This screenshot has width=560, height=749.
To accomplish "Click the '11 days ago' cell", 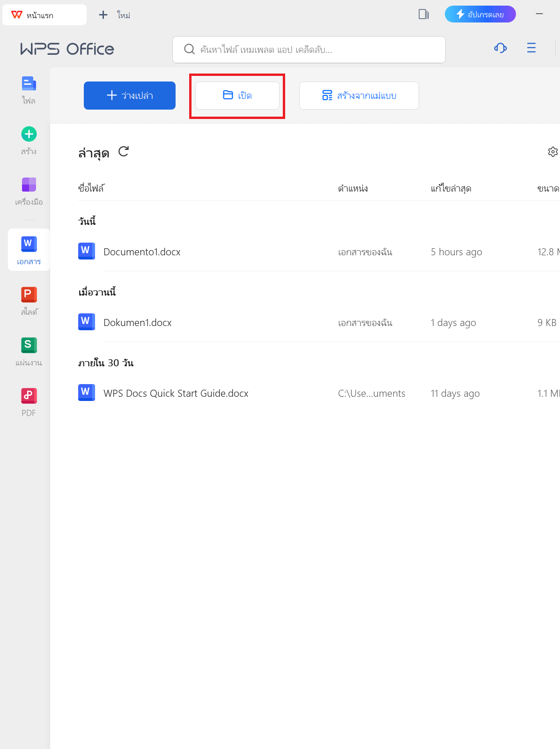I will (455, 393).
